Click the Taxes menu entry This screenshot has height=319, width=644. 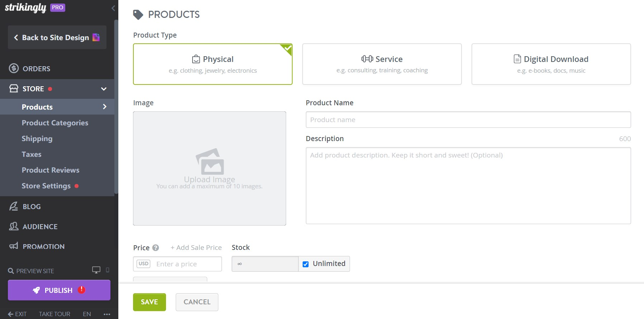coord(32,154)
